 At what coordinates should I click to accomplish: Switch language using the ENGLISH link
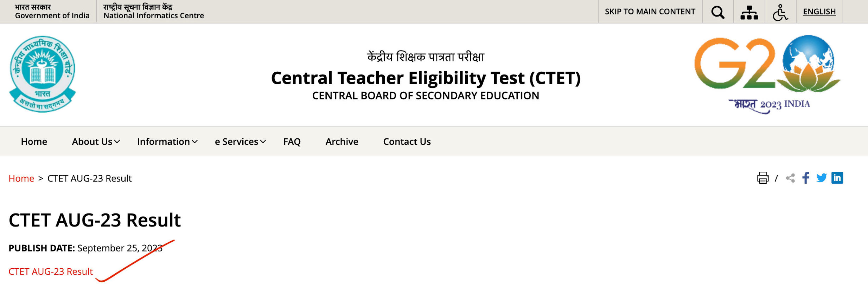[819, 11]
